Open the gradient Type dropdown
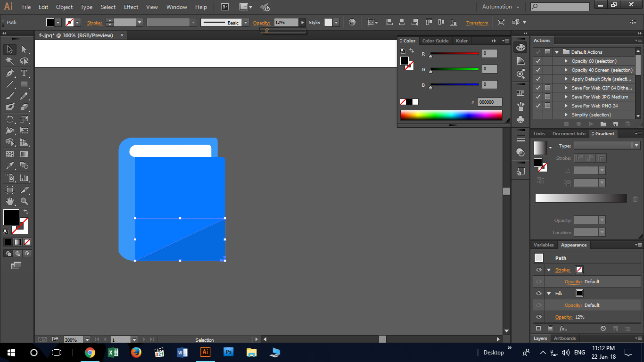Screen dimensions: 644x362 606,146
